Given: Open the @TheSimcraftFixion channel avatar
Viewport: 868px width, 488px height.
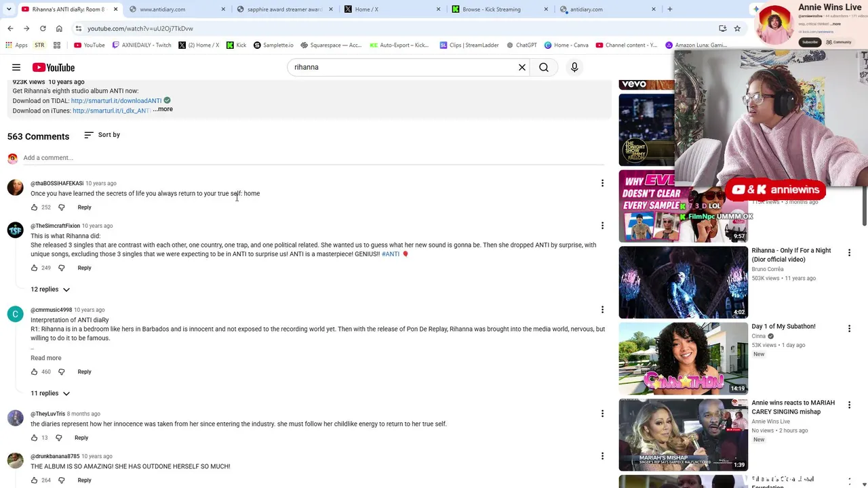Looking at the screenshot, I should pyautogui.click(x=15, y=230).
